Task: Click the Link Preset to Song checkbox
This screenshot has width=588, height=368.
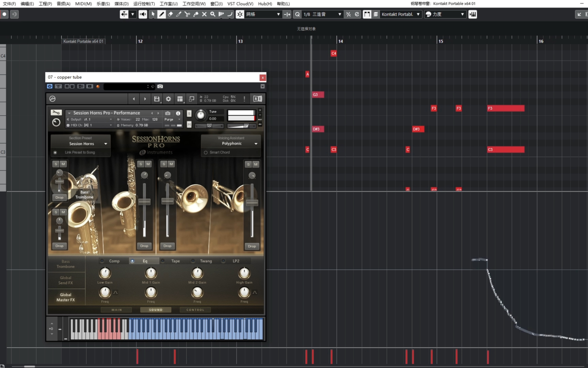Action: coord(56,152)
